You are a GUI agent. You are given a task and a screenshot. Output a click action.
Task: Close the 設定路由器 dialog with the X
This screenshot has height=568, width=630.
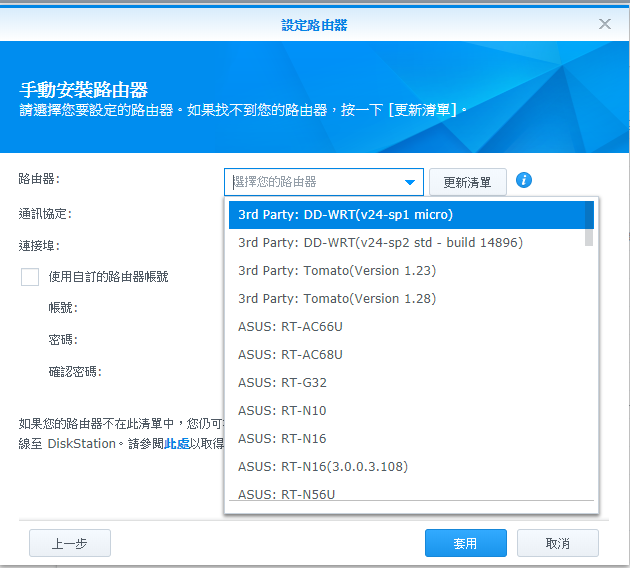pyautogui.click(x=605, y=24)
